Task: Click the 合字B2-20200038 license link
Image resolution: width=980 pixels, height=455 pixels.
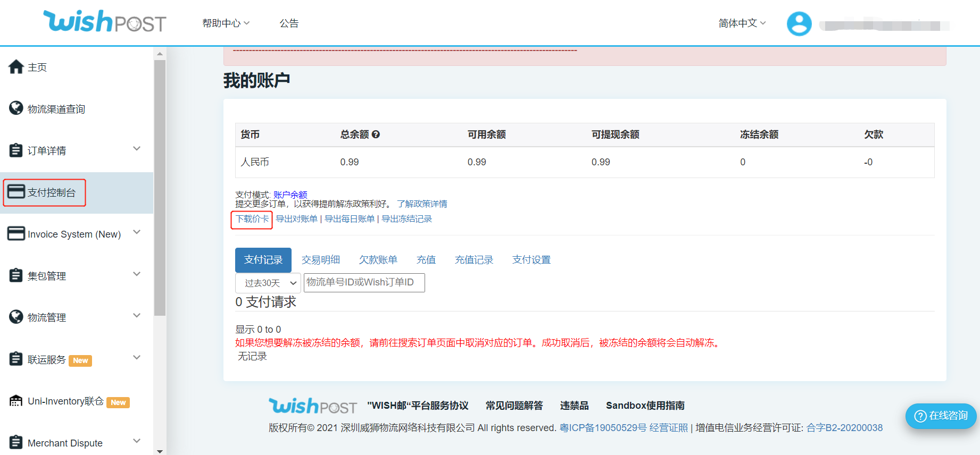Action: click(844, 428)
